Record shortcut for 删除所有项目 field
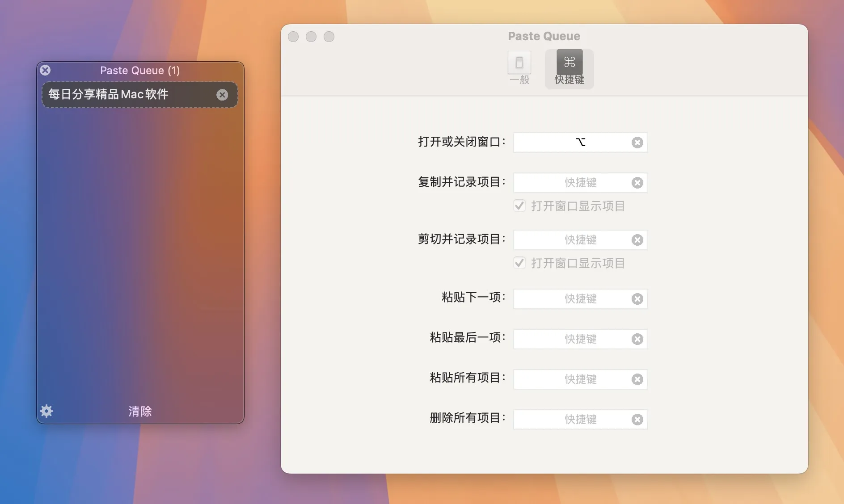 (x=580, y=420)
